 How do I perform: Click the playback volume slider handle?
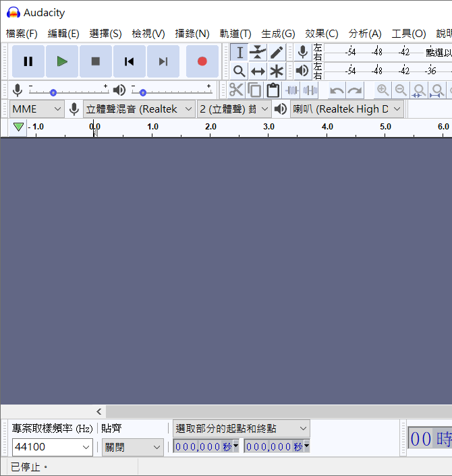(143, 92)
